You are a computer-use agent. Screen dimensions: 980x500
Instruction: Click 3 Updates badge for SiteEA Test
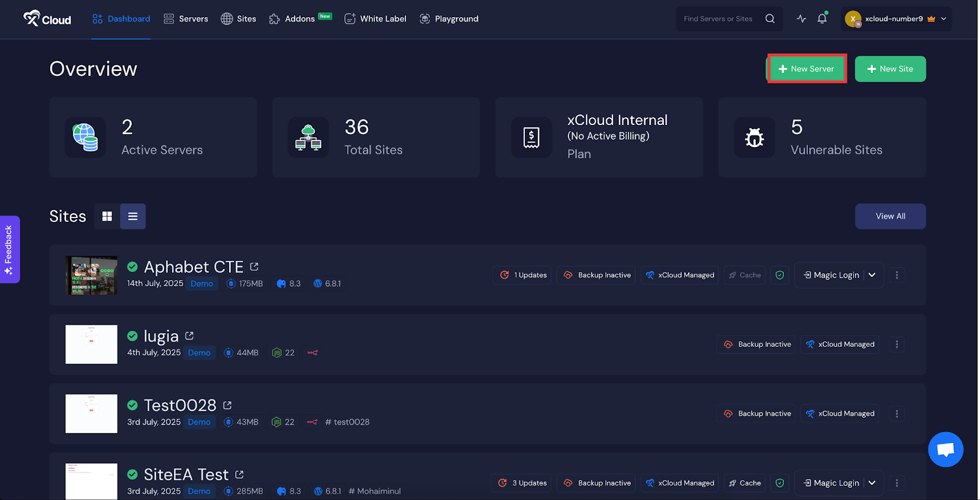click(522, 483)
